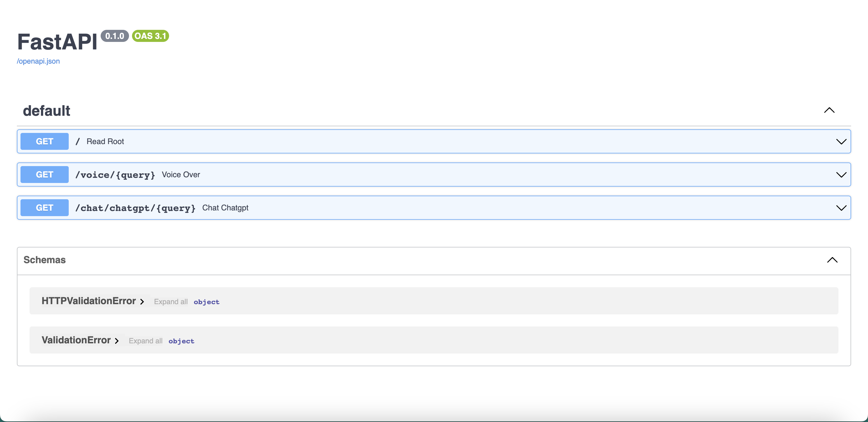Screen dimensions: 868x422
Task: Expand the Voice Over endpoint arrow
Action: pyautogui.click(x=841, y=175)
